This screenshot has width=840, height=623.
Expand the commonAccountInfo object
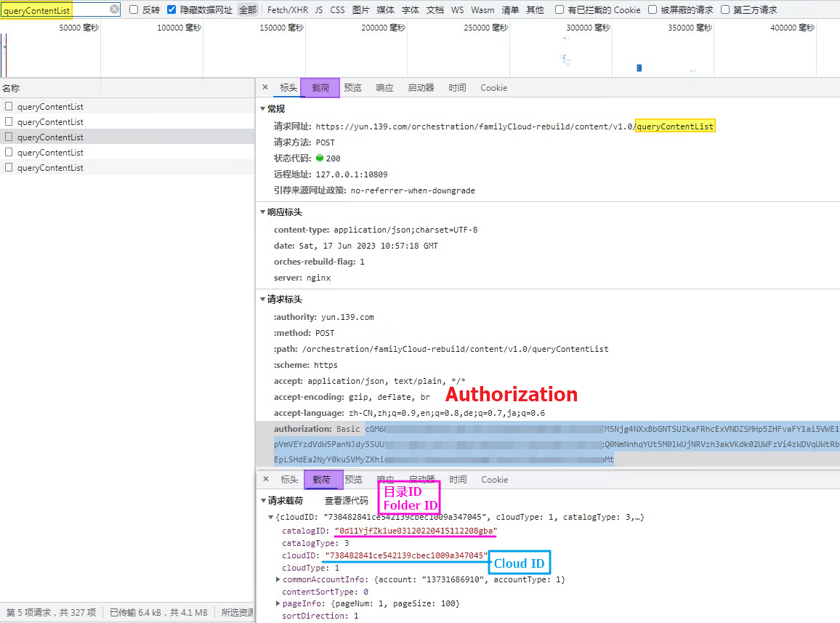tap(278, 579)
